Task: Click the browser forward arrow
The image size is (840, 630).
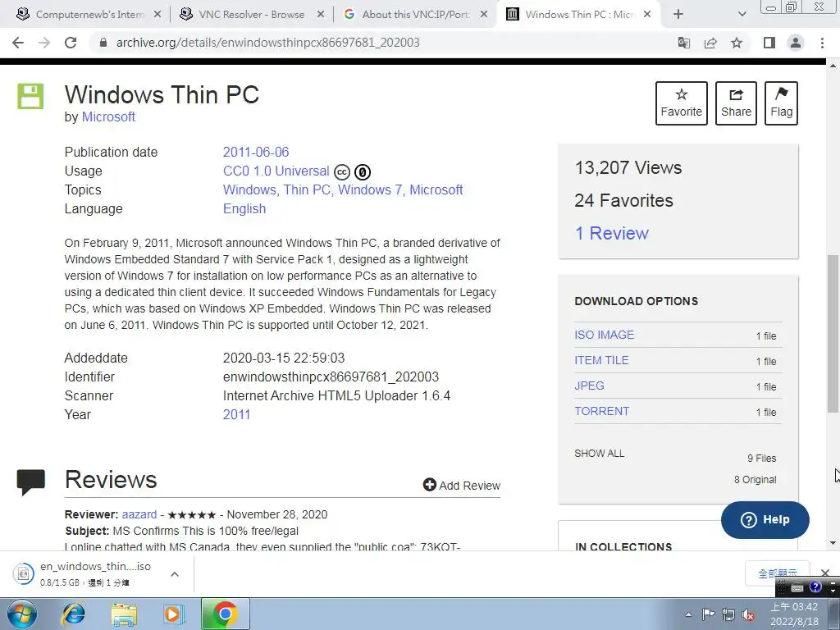Action: [44, 43]
